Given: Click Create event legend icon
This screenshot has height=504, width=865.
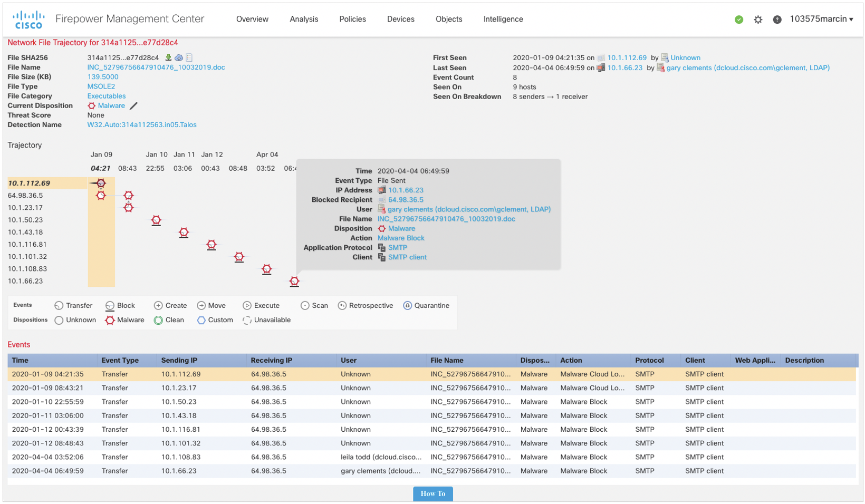Looking at the screenshot, I should [158, 306].
